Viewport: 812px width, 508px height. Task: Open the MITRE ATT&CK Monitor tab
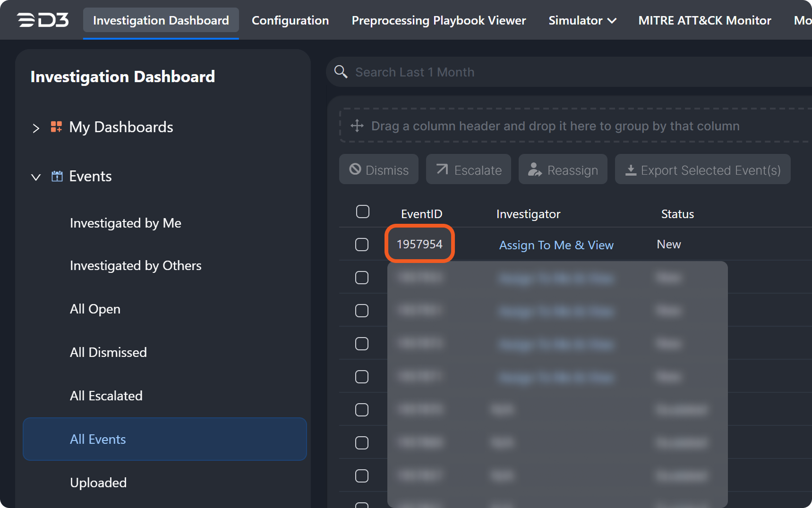704,20
